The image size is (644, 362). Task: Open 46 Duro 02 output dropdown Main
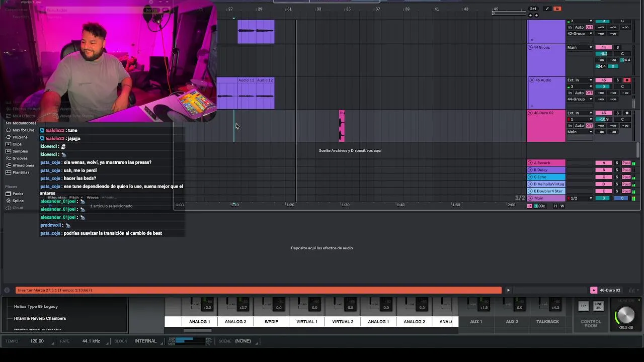580,132
